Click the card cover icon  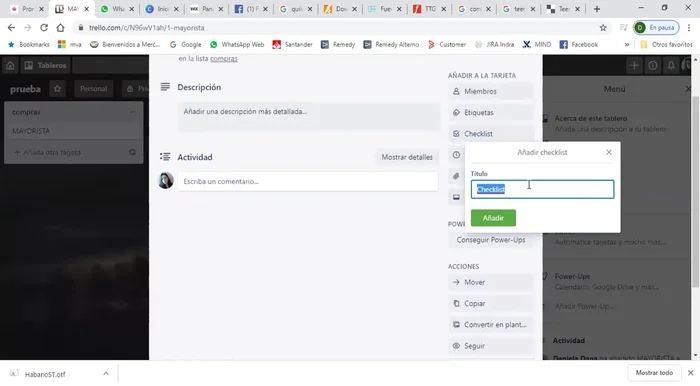(456, 197)
